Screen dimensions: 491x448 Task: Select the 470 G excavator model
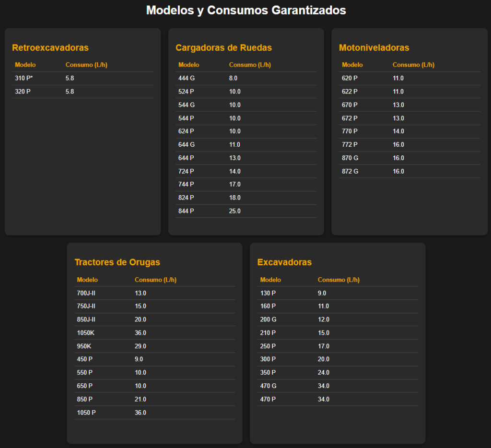[x=269, y=386]
